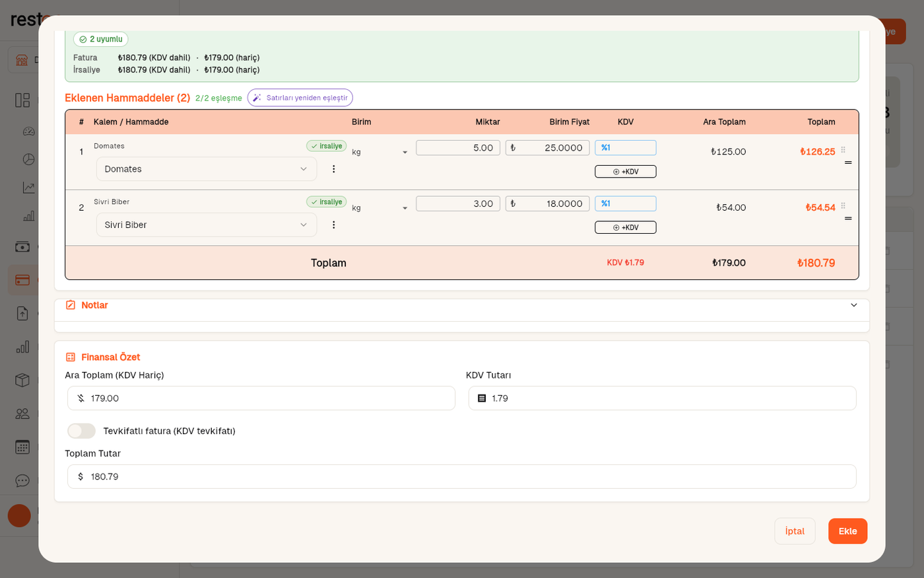Grab the dotted drag handle beside ₺126.25
Image resolution: width=924 pixels, height=578 pixels.
843,150
